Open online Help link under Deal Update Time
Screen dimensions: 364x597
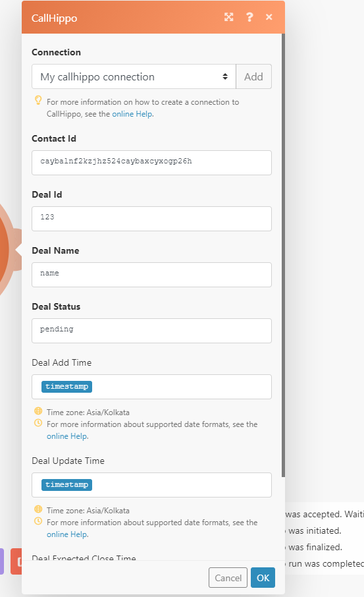pyautogui.click(x=67, y=534)
